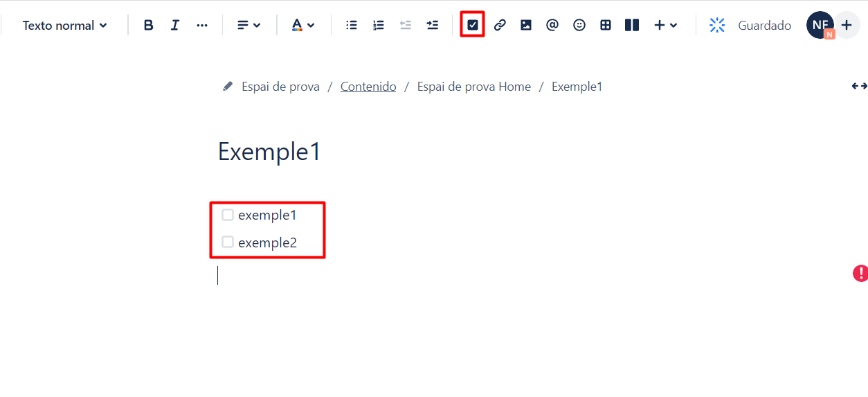This screenshot has height=397, width=868.
Task: Insert a table
Action: [606, 25]
